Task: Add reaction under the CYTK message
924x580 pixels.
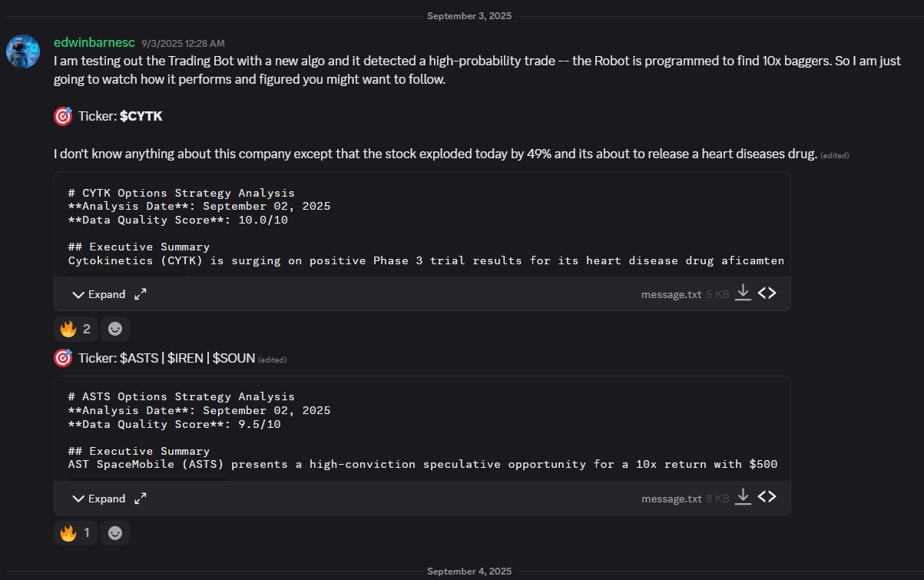Action: pyautogui.click(x=115, y=329)
